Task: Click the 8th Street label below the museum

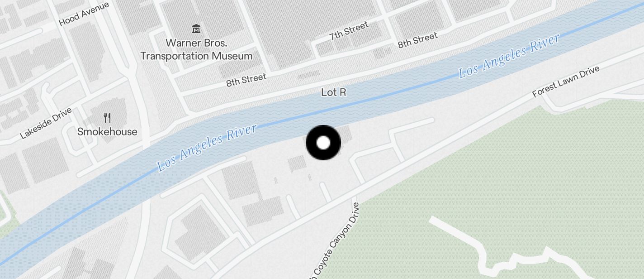Action: 246,80
